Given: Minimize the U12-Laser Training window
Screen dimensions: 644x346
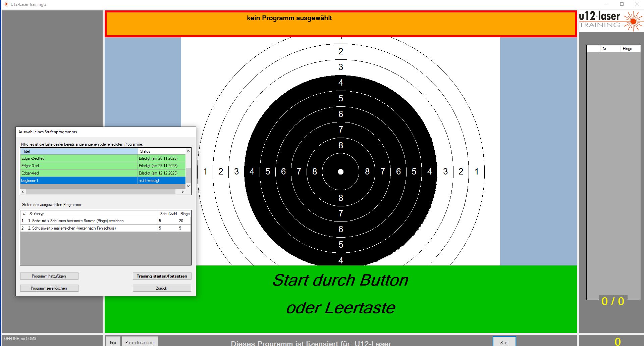Looking at the screenshot, I should coord(606,4).
